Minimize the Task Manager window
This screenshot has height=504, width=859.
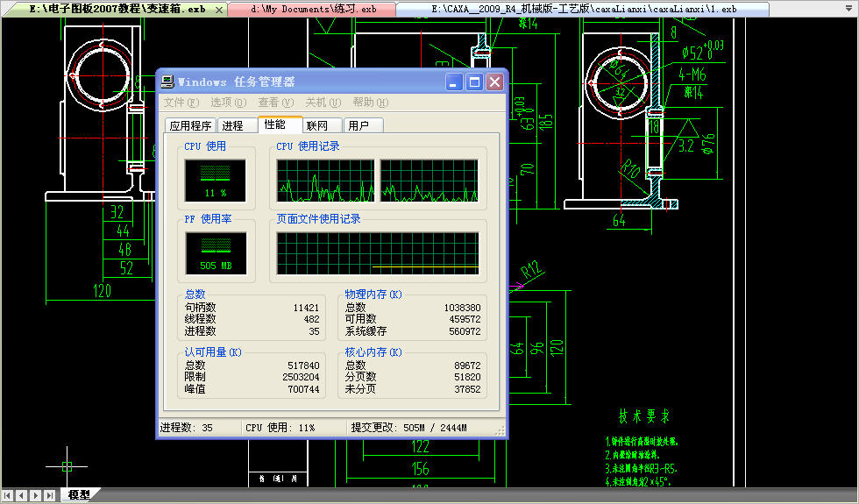[x=454, y=82]
